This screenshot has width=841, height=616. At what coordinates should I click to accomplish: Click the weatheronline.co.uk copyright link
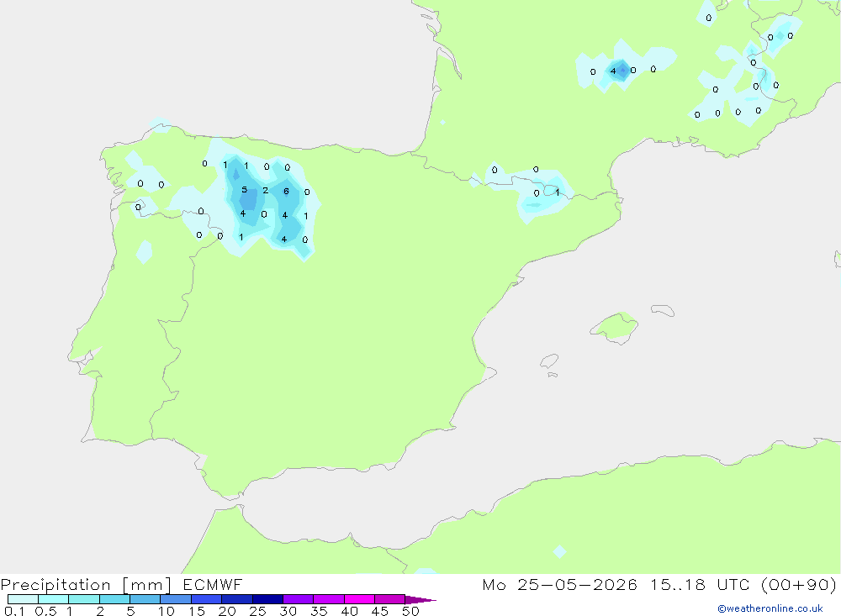coord(770,608)
